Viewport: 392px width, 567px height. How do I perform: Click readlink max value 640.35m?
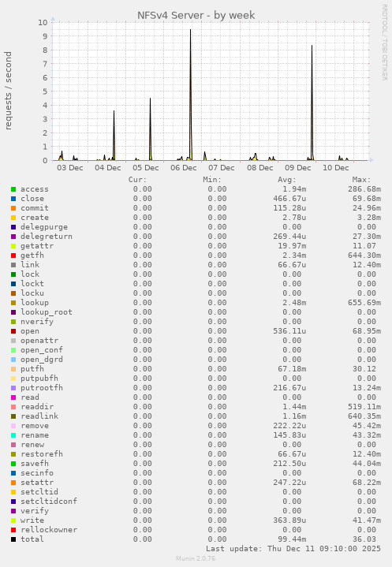tap(364, 416)
